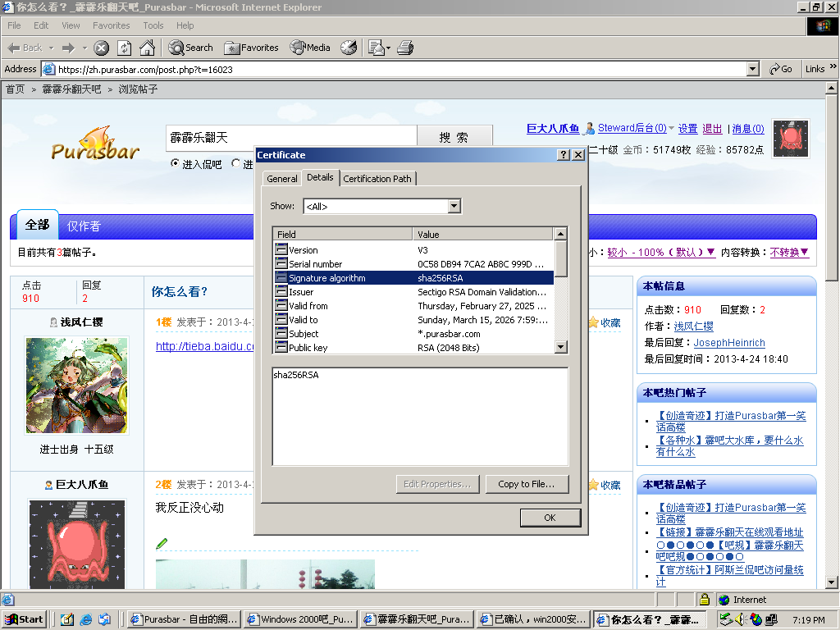The width and height of the screenshot is (840, 630).
Task: Click the star 收藏 link on the 2楼 post
Action: click(605, 485)
